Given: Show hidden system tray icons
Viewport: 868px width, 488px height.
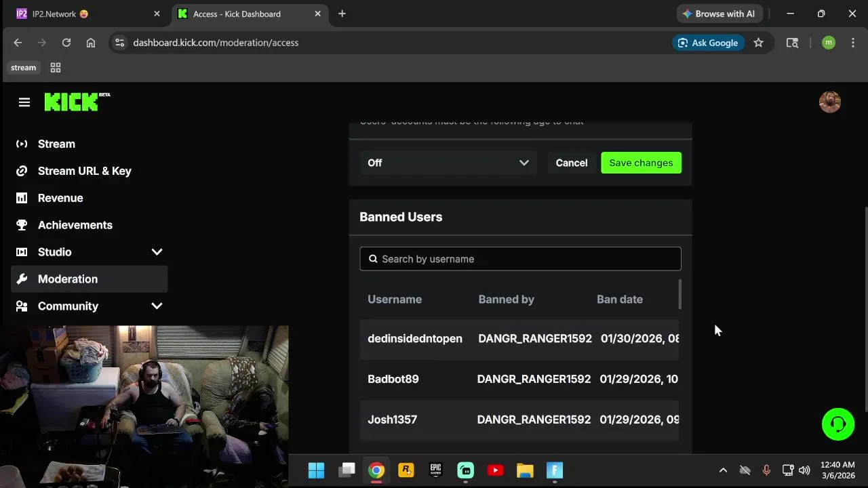Looking at the screenshot, I should 723,470.
